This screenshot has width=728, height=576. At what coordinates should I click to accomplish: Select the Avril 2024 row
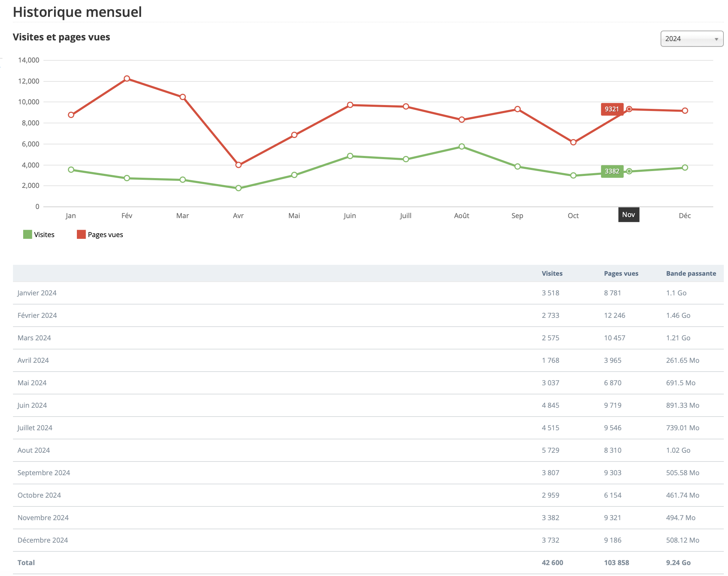coord(368,360)
